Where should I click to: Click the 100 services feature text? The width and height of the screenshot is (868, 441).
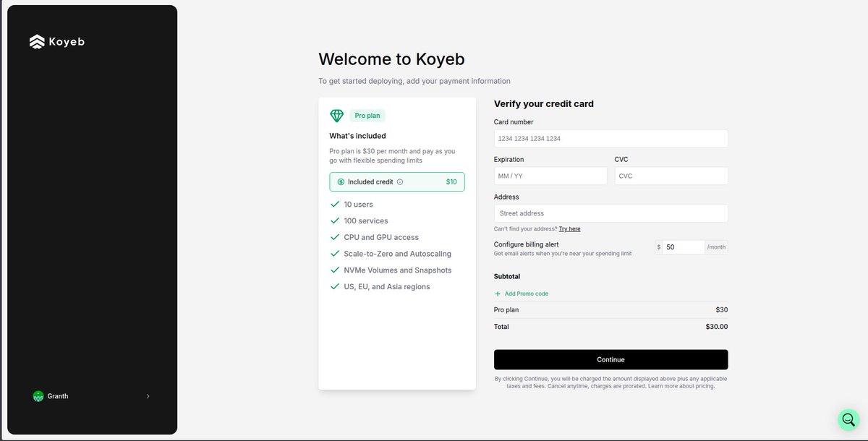tap(366, 220)
